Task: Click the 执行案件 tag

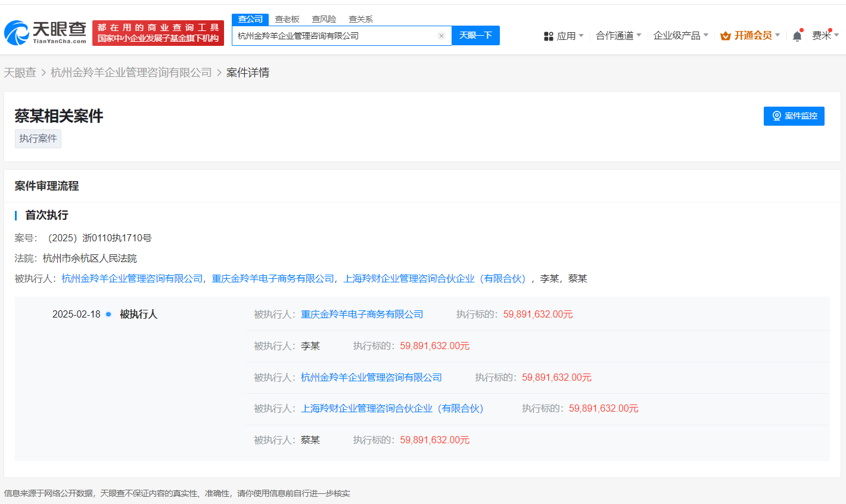Action: click(38, 139)
